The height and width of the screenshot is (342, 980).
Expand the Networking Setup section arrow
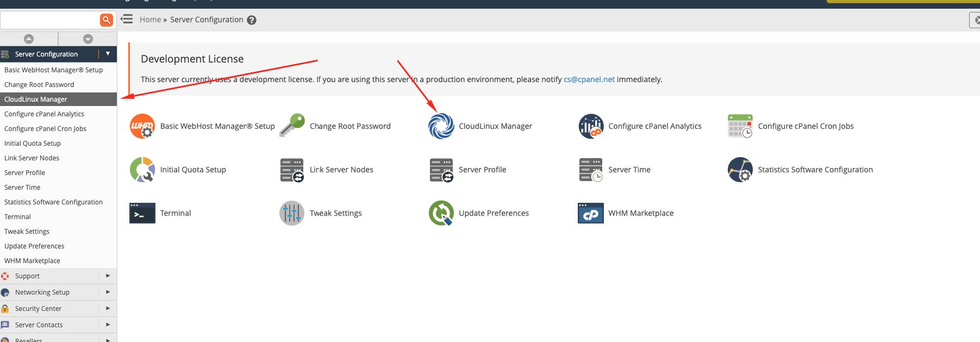pos(108,292)
